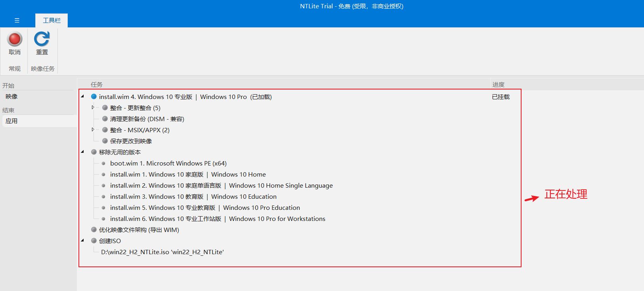644x291 pixels.
Task: Collapse the 移除无用的版本 tree node
Action: pyautogui.click(x=82, y=152)
